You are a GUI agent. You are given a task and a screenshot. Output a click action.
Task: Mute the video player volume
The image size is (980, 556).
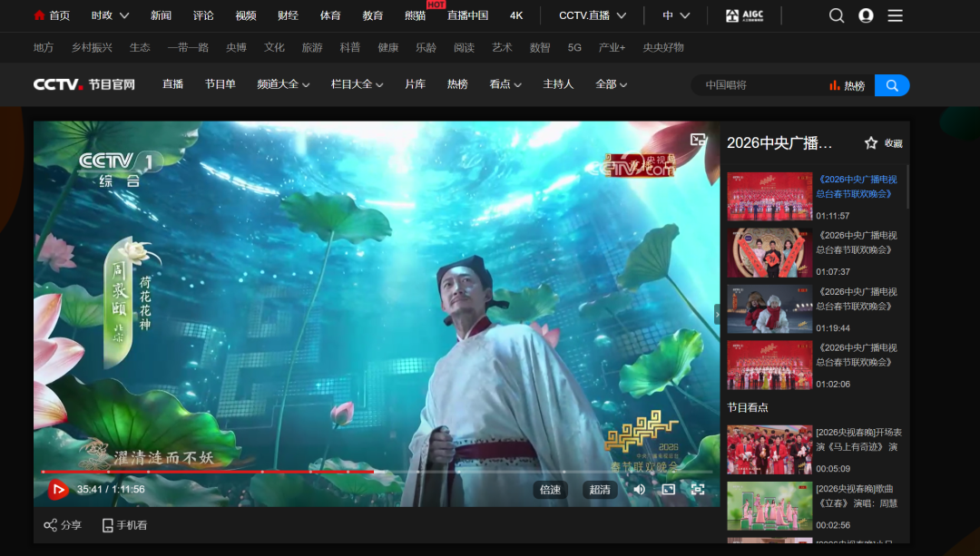(x=639, y=489)
